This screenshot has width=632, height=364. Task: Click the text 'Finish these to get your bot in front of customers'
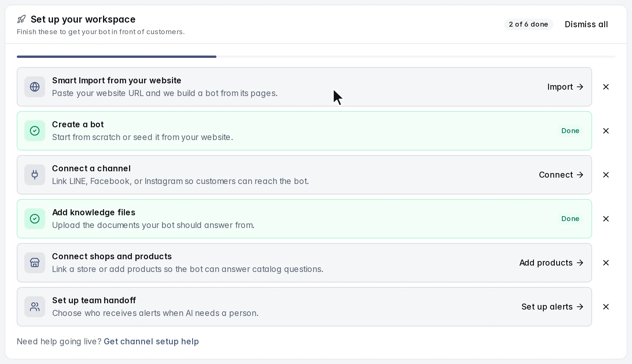point(101,32)
